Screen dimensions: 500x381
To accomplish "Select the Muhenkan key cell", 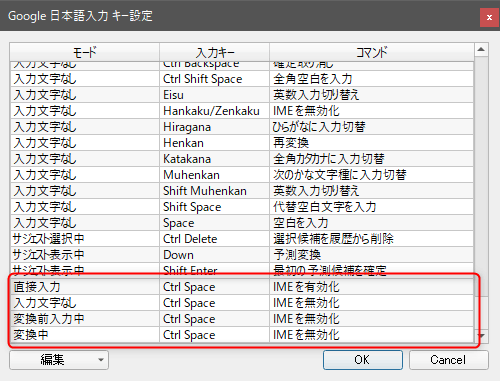I will (x=214, y=175).
